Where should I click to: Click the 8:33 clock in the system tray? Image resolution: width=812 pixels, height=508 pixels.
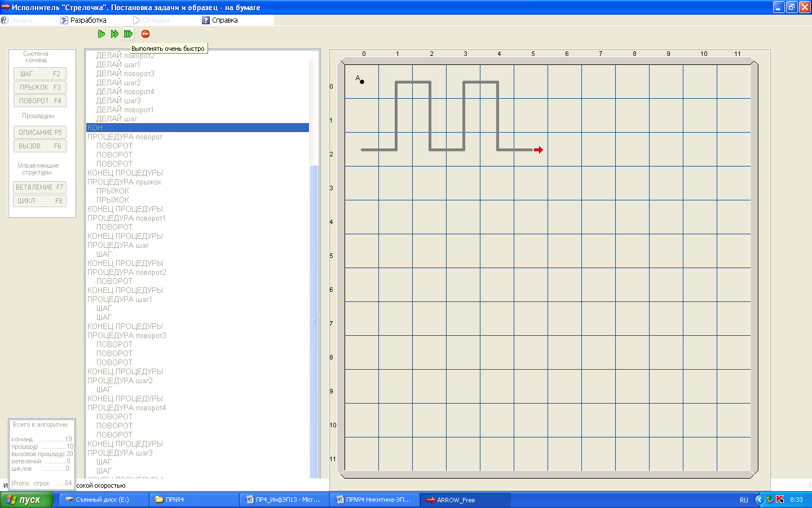(796, 500)
